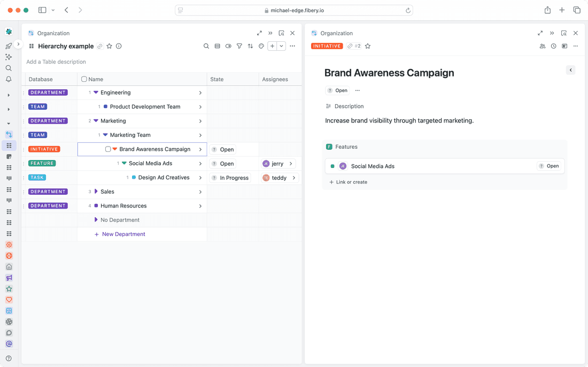Screen dimensions: 588x367
Task: Open the three-dots menu beside Open state
Action: pyautogui.click(x=358, y=90)
